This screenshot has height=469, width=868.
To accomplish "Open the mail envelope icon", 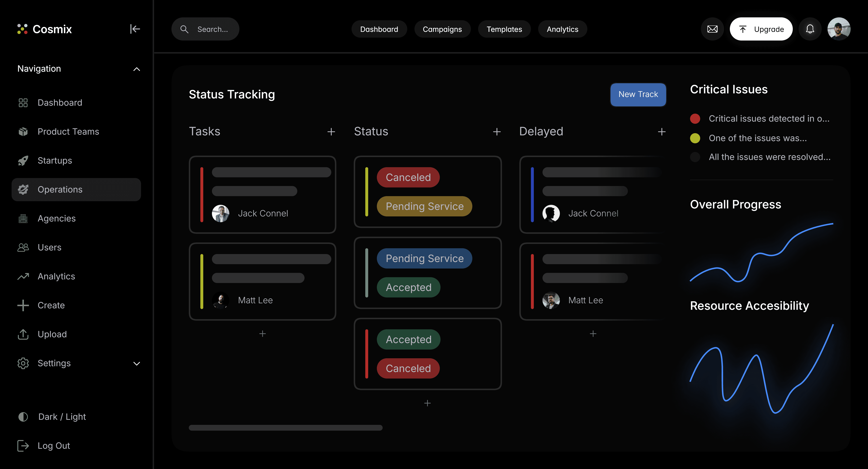I will [x=712, y=29].
